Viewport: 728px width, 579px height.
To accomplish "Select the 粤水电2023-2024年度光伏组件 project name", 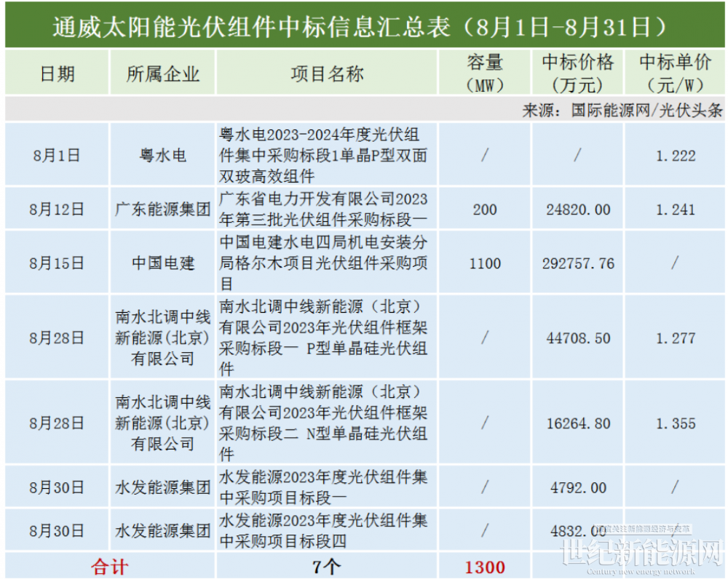I will (x=323, y=155).
